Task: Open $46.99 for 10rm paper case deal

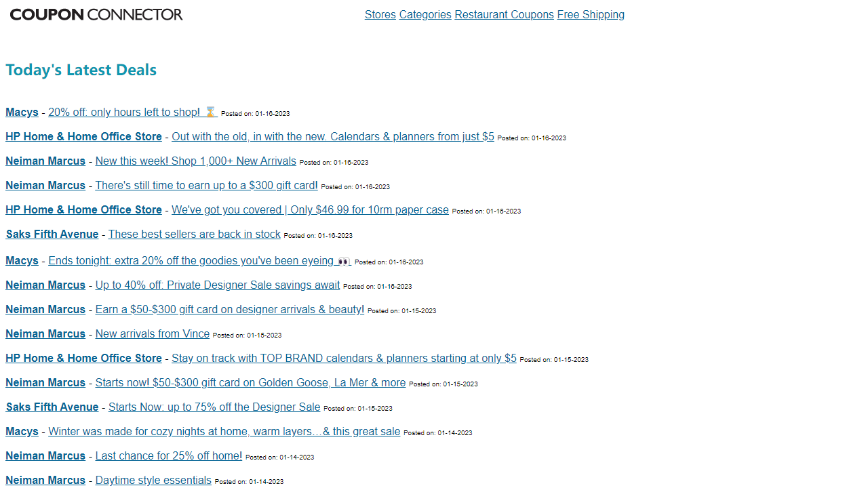Action: pos(310,209)
